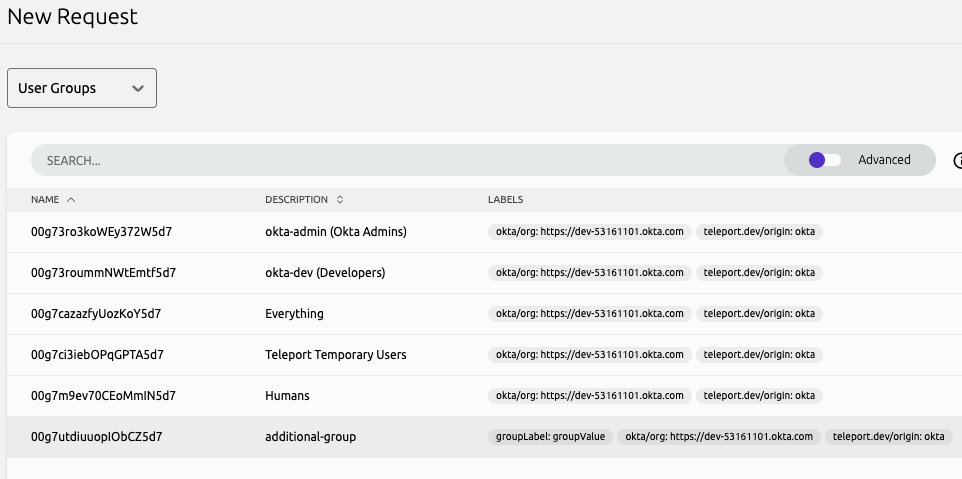Click the Name column ascending sort arrow
This screenshot has height=479, width=962.
(x=71, y=200)
